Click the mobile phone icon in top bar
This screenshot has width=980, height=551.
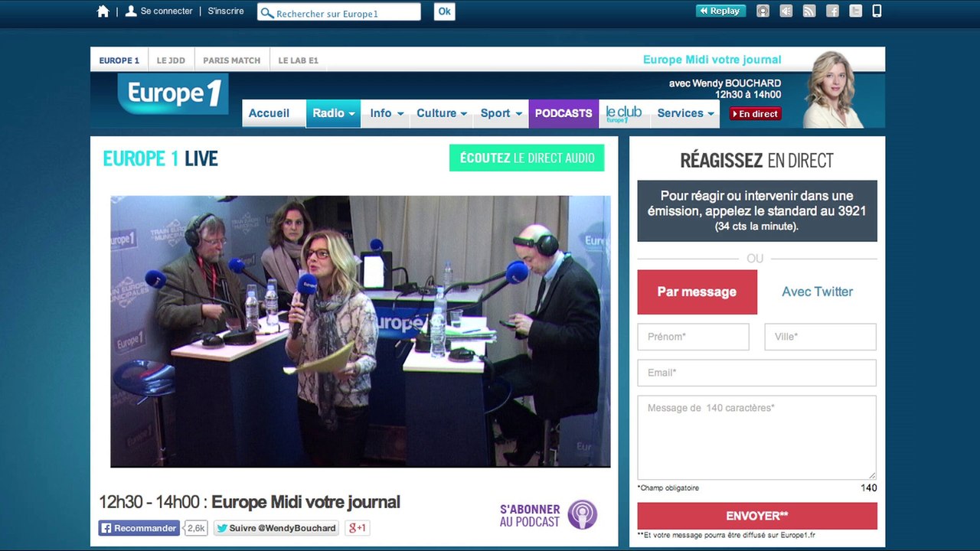coord(877,11)
